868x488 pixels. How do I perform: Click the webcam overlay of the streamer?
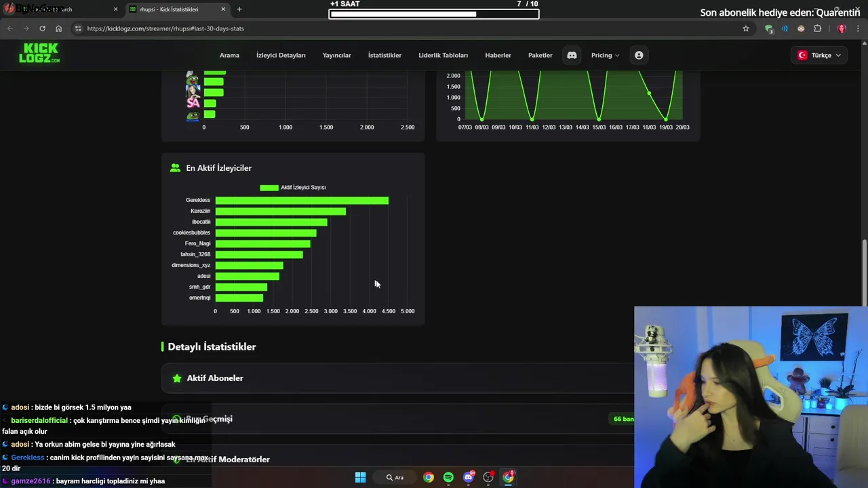[751, 397]
